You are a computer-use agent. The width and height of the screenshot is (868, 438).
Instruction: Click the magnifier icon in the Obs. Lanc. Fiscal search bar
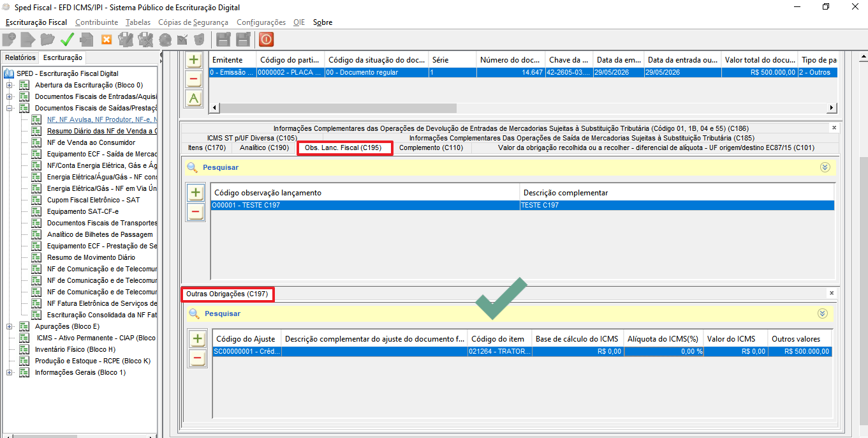click(x=192, y=167)
